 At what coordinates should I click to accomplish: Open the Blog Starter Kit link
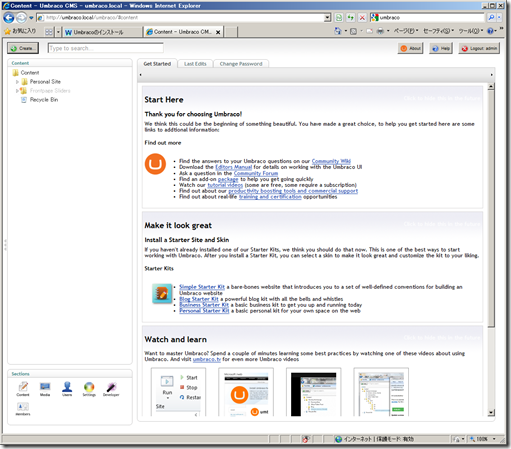click(199, 299)
